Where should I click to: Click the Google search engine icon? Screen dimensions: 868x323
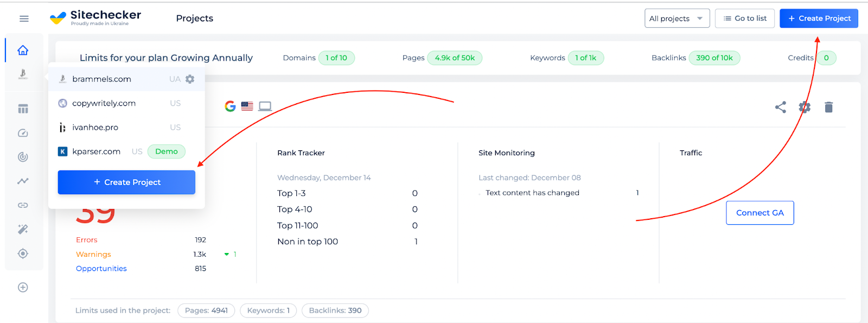230,106
